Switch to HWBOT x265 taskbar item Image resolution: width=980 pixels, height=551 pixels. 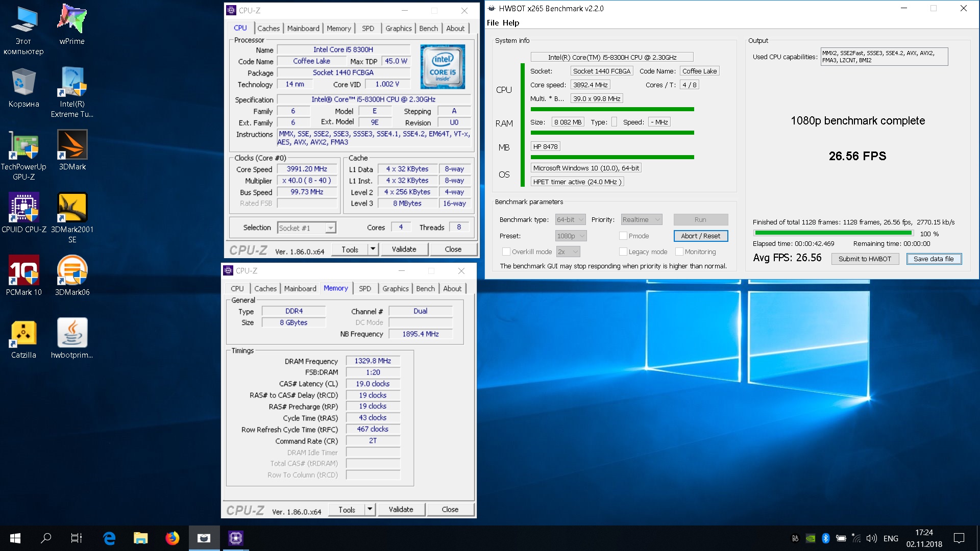tap(204, 538)
